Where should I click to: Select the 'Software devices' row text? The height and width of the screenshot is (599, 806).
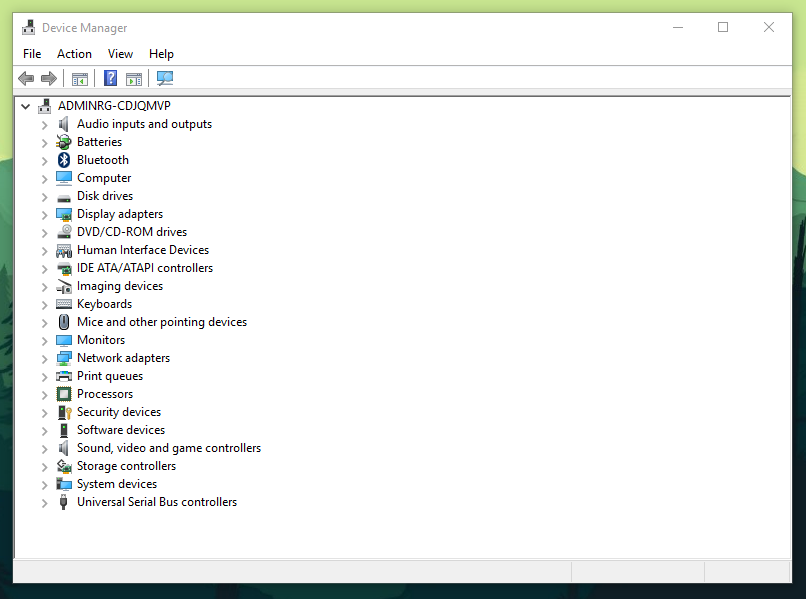pyautogui.click(x=121, y=430)
